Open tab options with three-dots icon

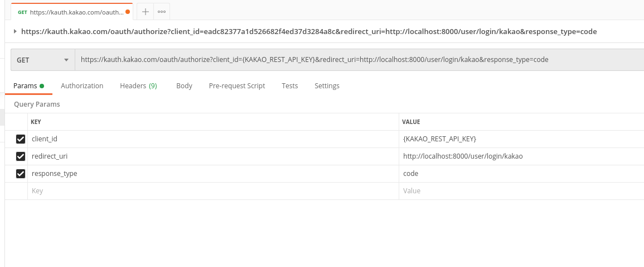click(162, 12)
